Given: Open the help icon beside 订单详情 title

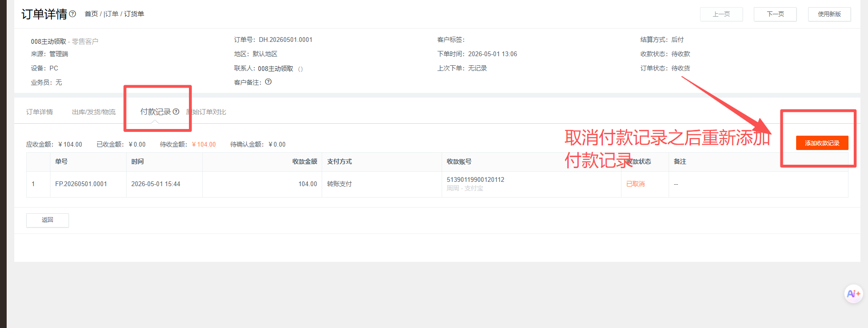Looking at the screenshot, I should coord(73,14).
